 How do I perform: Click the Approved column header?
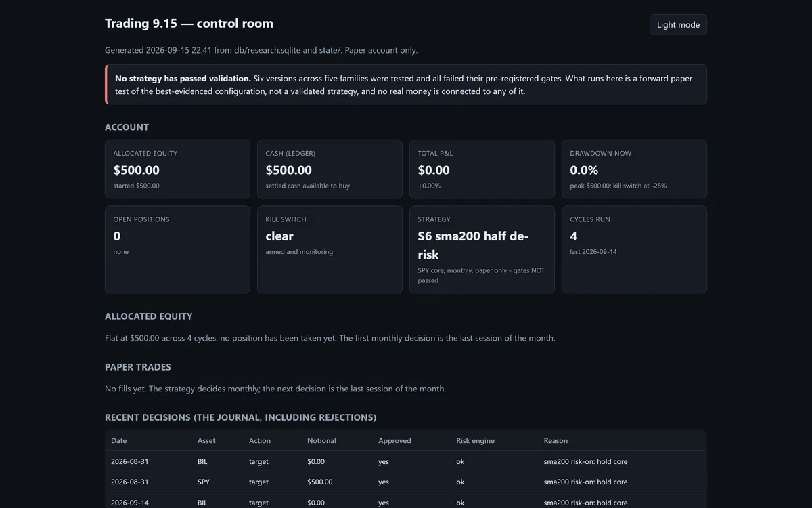click(x=394, y=440)
